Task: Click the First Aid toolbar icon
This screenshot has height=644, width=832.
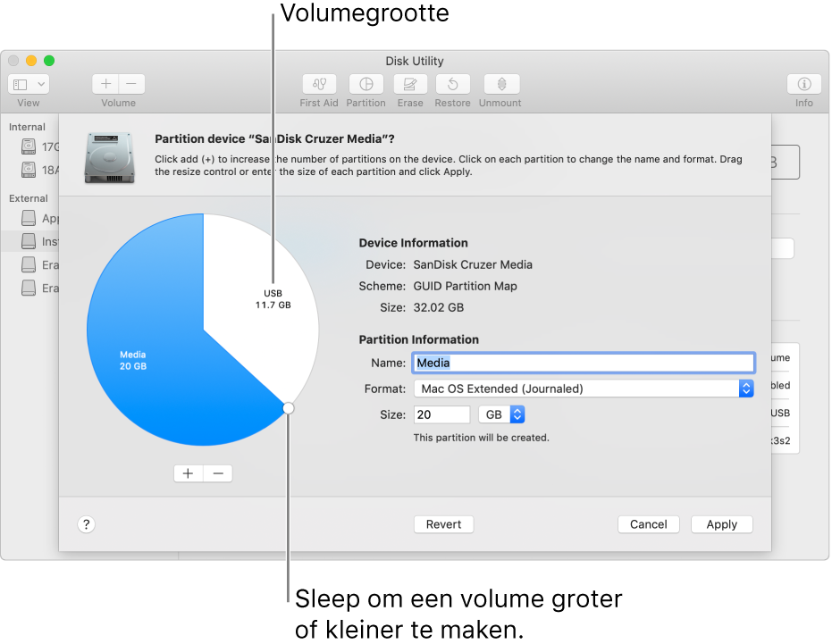Action: [x=319, y=84]
